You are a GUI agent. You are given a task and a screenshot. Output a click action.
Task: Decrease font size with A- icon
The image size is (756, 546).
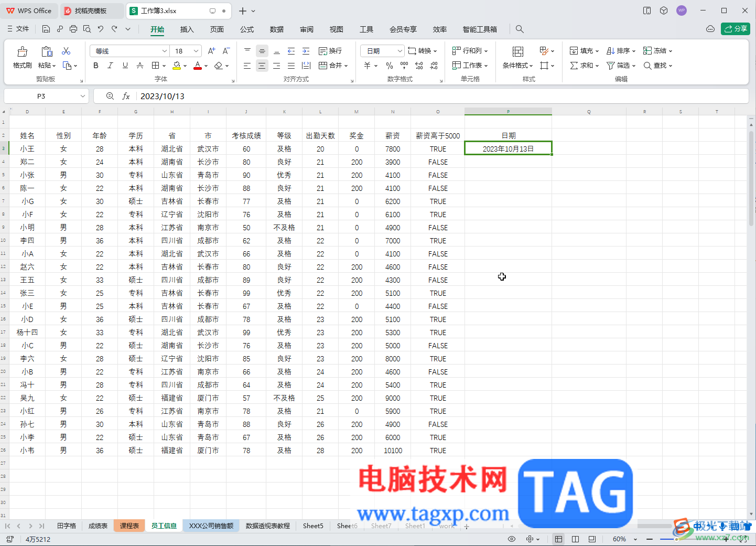click(226, 51)
